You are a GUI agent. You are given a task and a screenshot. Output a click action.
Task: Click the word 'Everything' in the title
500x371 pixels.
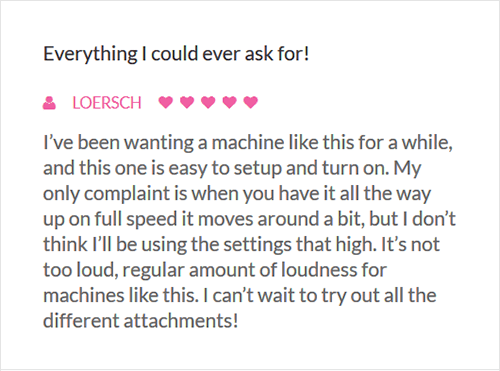click(x=90, y=55)
